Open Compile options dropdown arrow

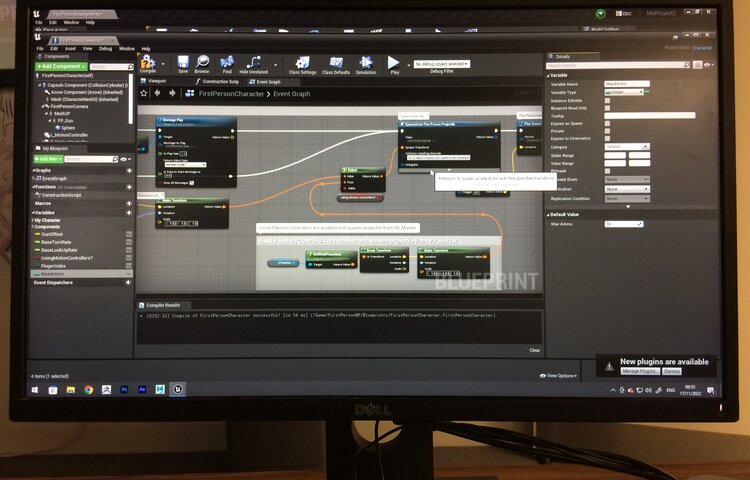[x=163, y=64]
